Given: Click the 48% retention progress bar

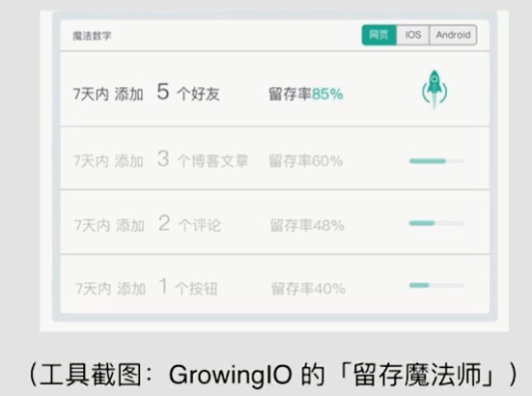Looking at the screenshot, I should tap(436, 223).
